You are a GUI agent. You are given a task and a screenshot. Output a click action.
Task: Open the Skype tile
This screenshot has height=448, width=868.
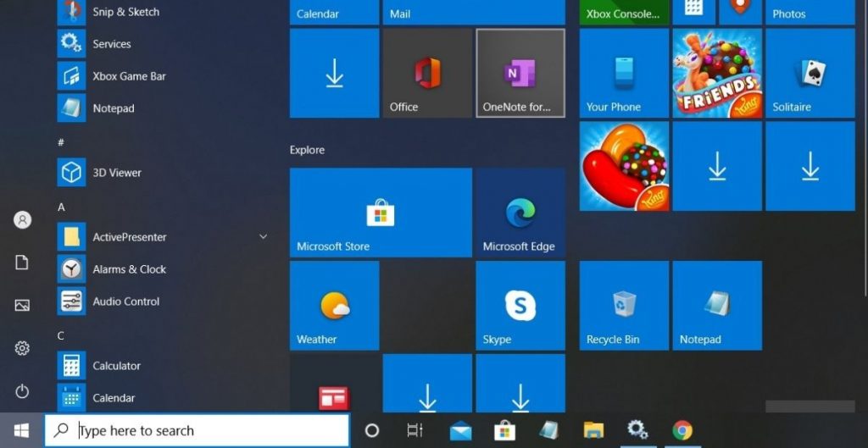point(520,306)
